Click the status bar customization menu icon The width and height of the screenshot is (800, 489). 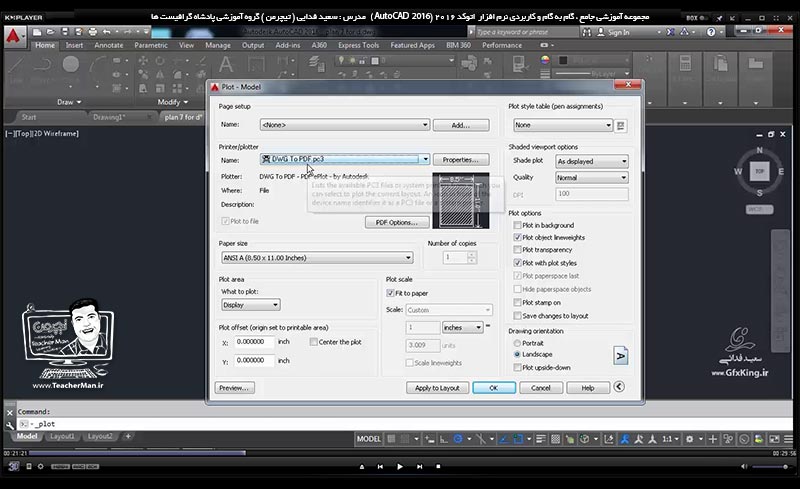[789, 438]
